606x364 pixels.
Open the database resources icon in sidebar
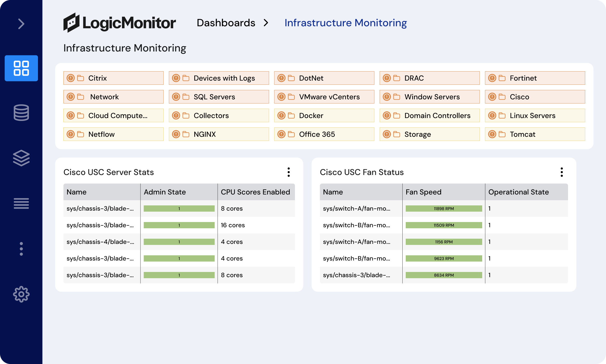tap(21, 113)
